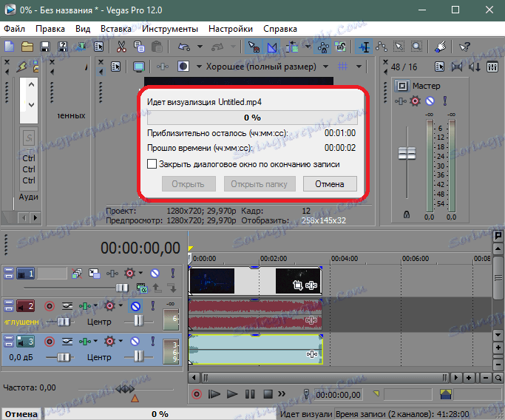Click event pan/crop icon on video clip

pyautogui.click(x=298, y=285)
